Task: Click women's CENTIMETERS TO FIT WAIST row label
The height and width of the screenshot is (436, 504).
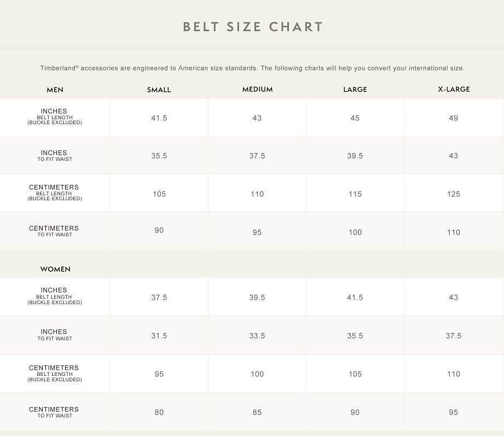Action: pos(54,412)
